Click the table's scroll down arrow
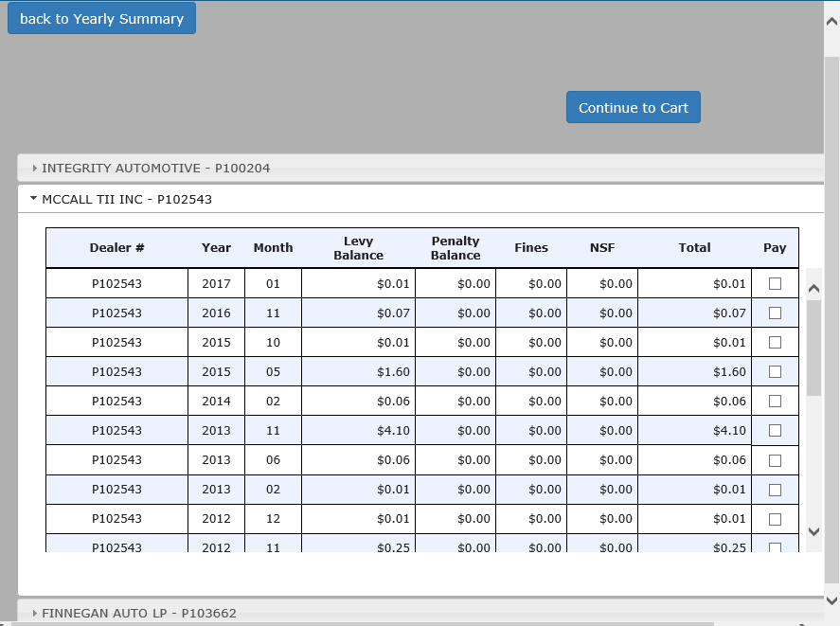 click(x=813, y=531)
